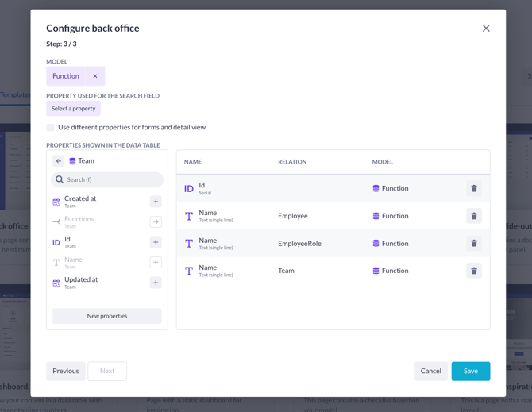Open the Function model selector
This screenshot has width=532, height=412.
[66, 76]
